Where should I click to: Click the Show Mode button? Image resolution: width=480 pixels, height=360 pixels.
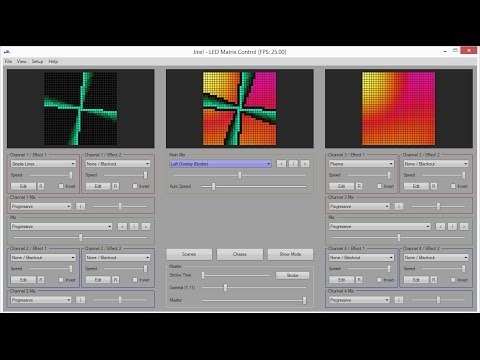point(290,254)
